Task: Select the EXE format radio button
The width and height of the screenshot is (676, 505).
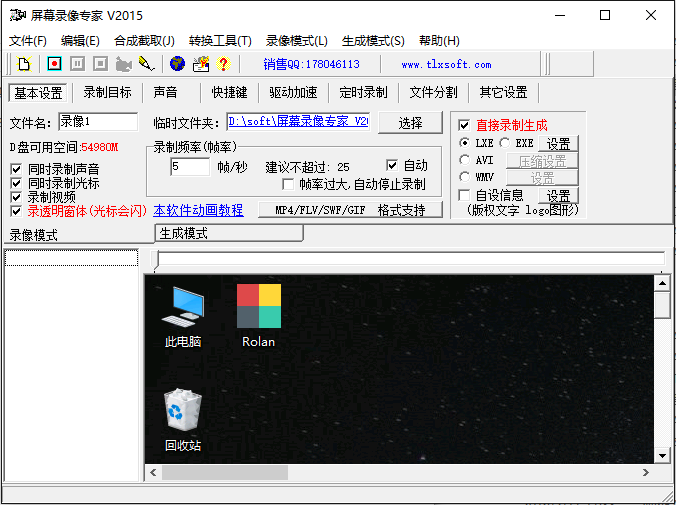Action: pos(504,143)
